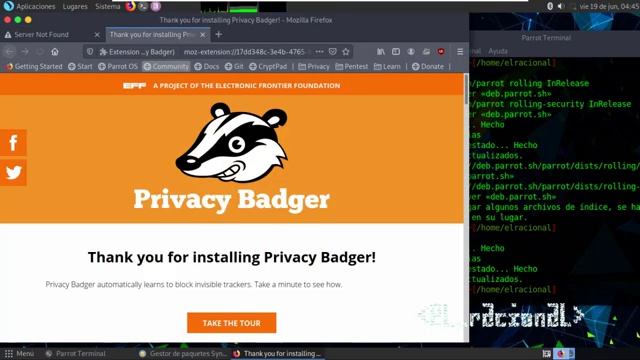Image resolution: width=640 pixels, height=360 pixels.
Task: Click the date and time clock
Action: [609, 7]
